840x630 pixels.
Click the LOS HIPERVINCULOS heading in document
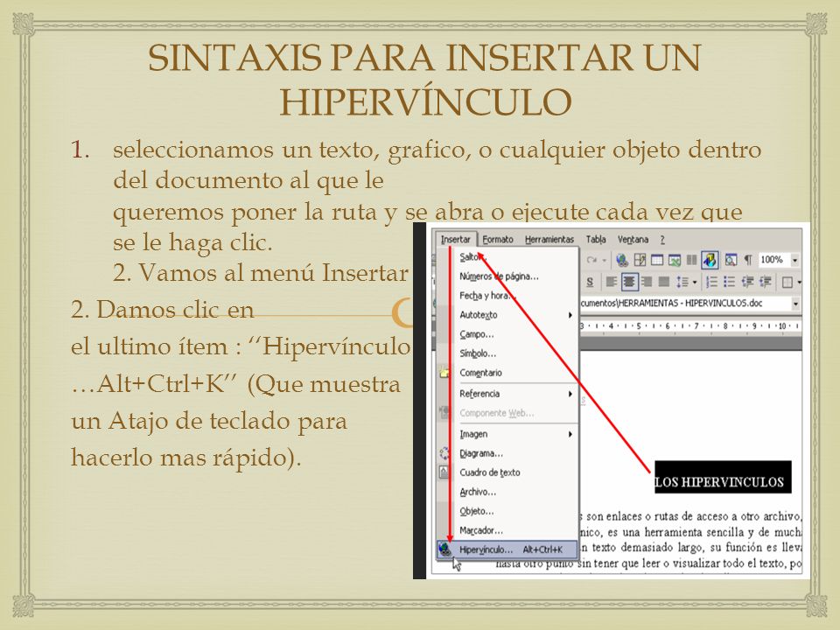724,478
